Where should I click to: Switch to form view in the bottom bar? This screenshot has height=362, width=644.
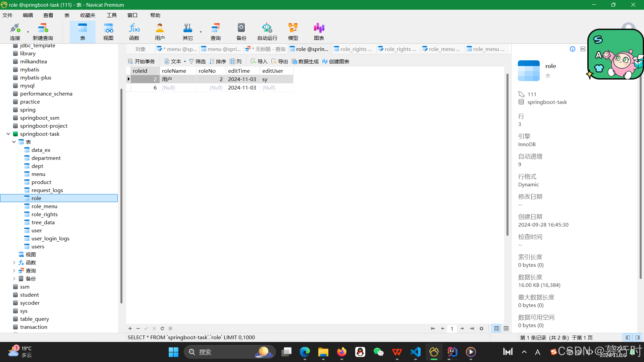pos(506,328)
